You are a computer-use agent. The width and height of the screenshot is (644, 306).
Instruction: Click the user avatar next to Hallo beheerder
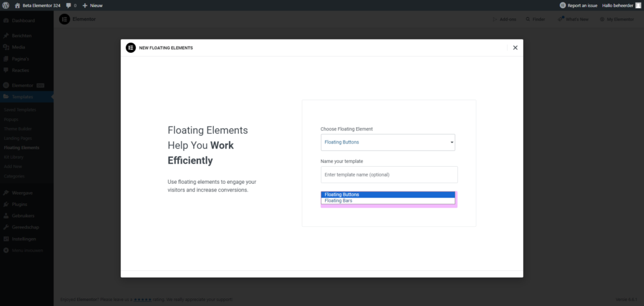pyautogui.click(x=638, y=5)
